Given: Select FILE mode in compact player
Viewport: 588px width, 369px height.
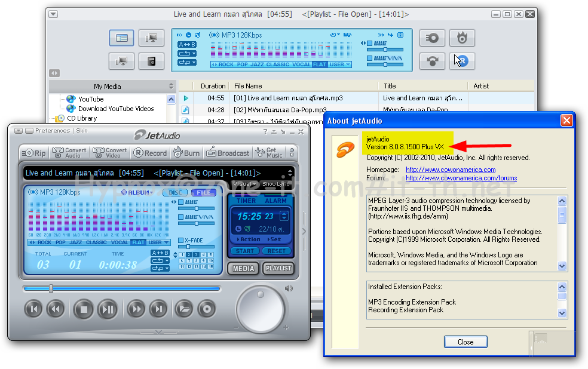Looking at the screenshot, I should (204, 192).
